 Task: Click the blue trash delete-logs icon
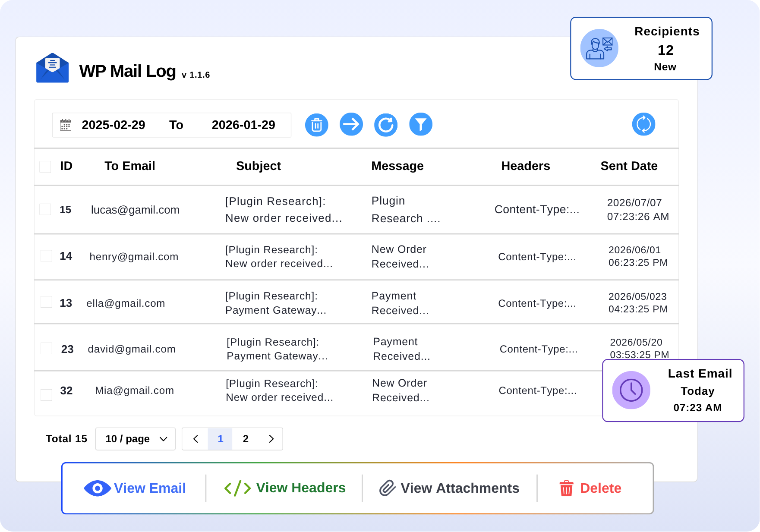tap(317, 125)
